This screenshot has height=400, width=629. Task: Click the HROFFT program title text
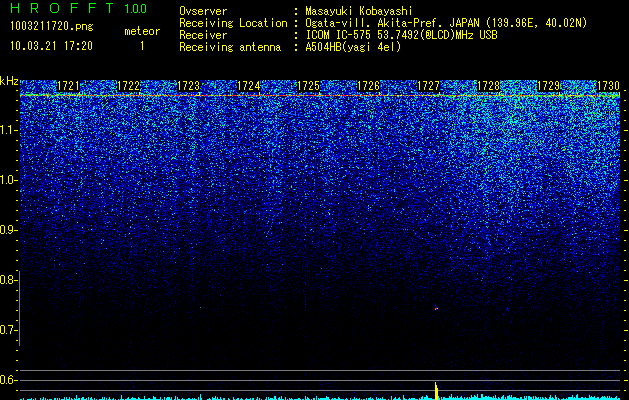62,8
